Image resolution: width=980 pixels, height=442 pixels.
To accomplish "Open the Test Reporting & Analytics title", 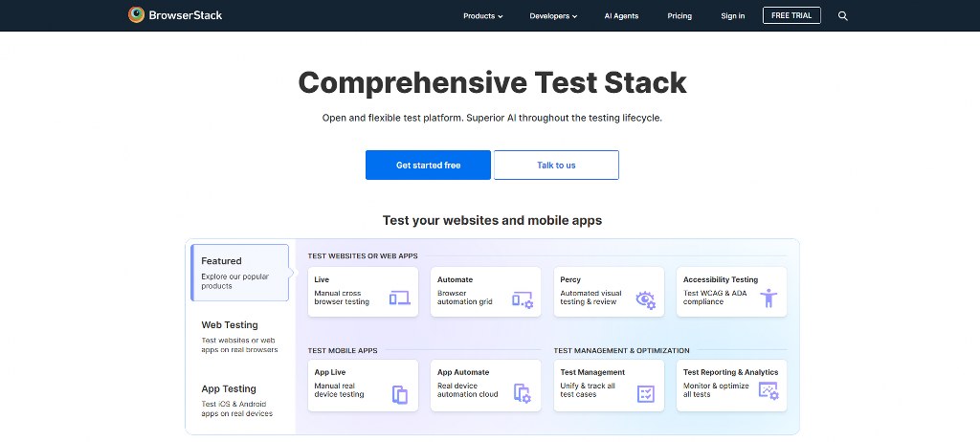I will click(x=730, y=372).
